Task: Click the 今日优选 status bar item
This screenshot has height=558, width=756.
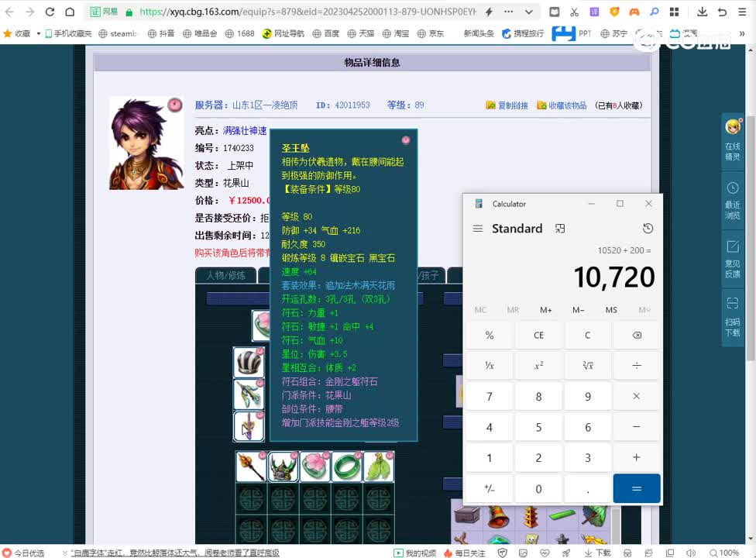Action: pyautogui.click(x=24, y=553)
